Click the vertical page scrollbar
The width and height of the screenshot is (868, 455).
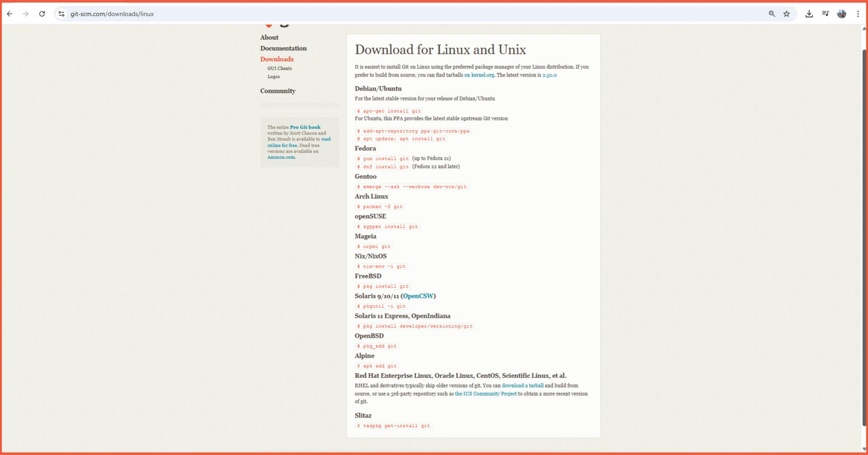(864, 237)
